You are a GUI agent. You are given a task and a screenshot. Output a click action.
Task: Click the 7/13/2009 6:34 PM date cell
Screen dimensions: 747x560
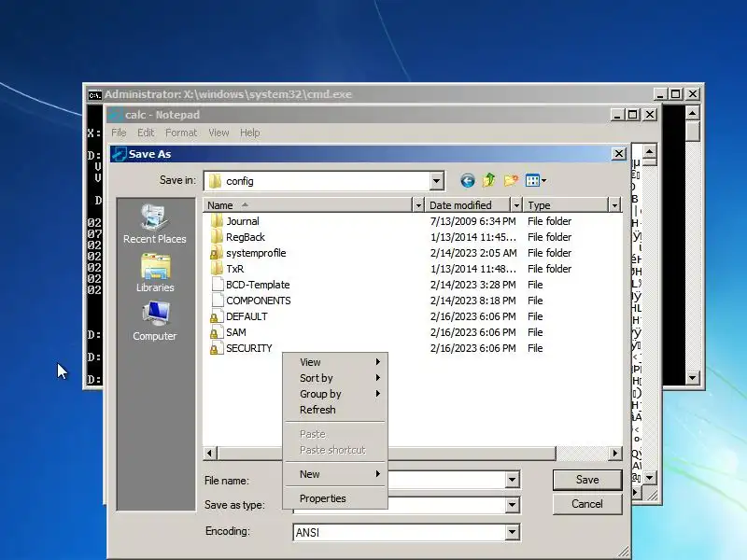tap(473, 221)
